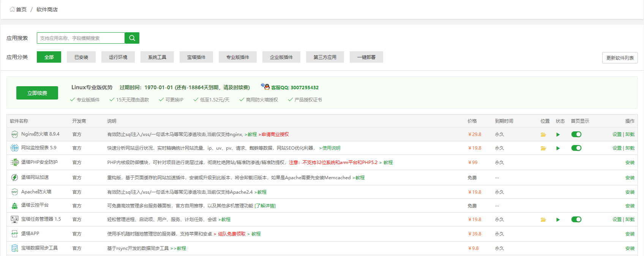
Task: View the 专业版插件 category
Action: tap(238, 57)
